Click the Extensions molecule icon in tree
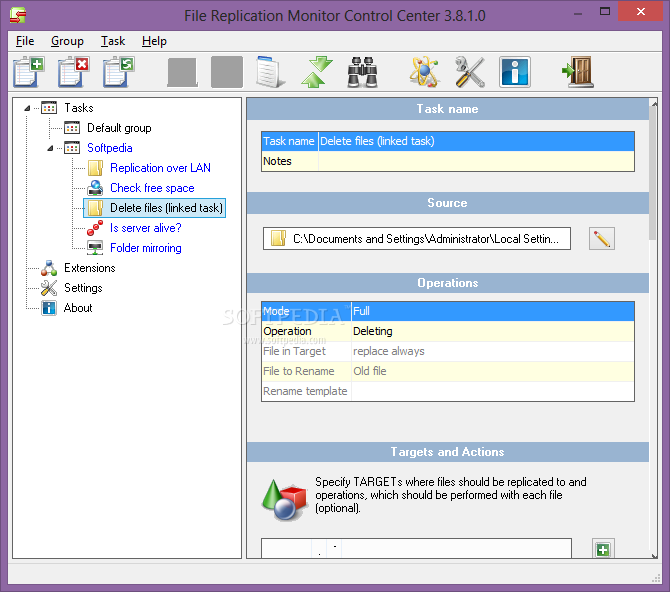Viewport: 670px width, 592px height. 49,268
